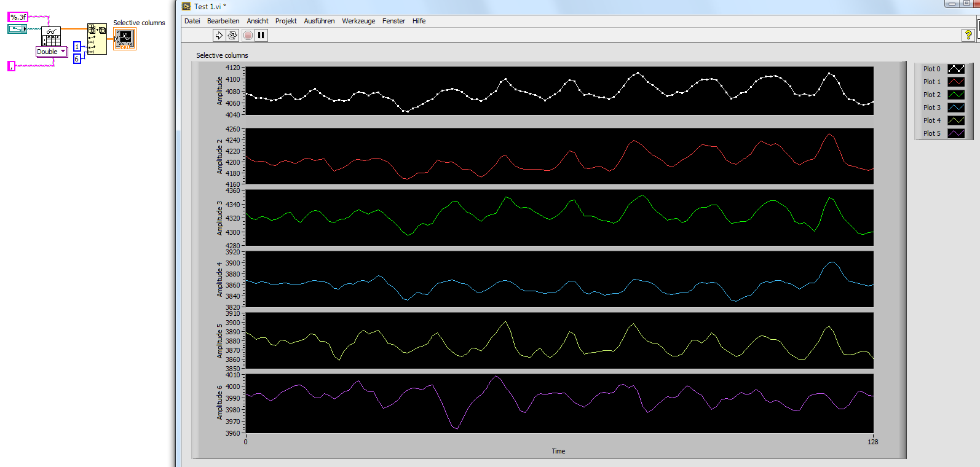Click the Plot 1 legend label
This screenshot has height=467, width=980.
931,82
